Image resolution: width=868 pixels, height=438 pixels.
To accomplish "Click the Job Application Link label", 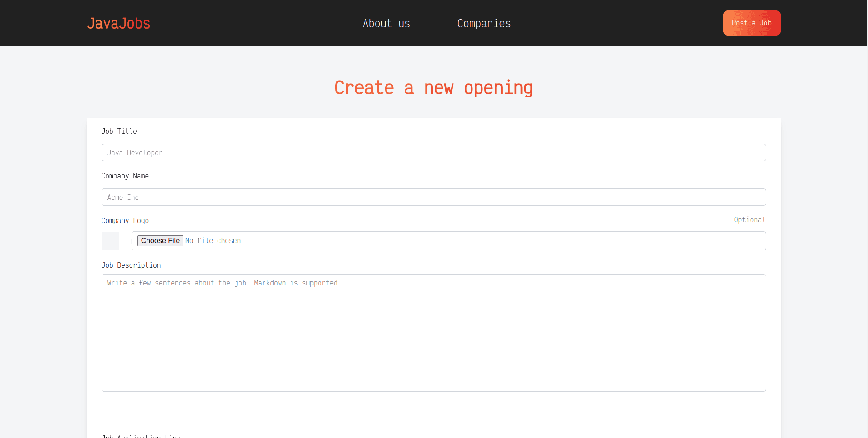I will (141, 436).
